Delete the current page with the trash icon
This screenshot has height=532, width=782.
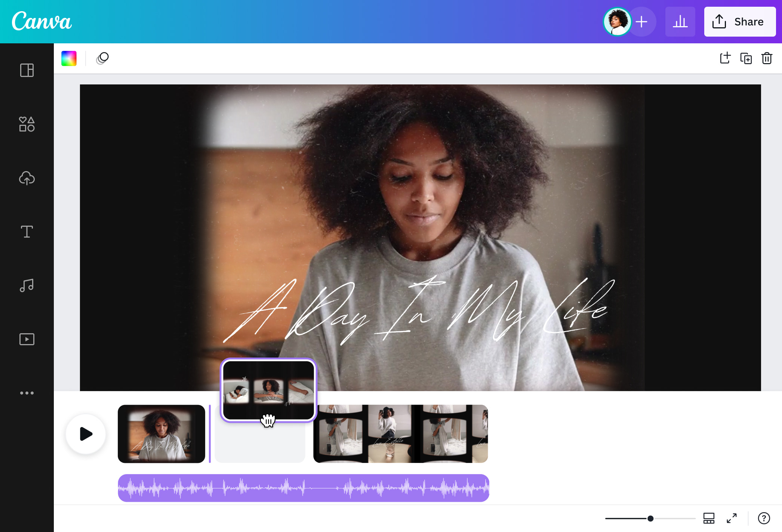pyautogui.click(x=767, y=58)
